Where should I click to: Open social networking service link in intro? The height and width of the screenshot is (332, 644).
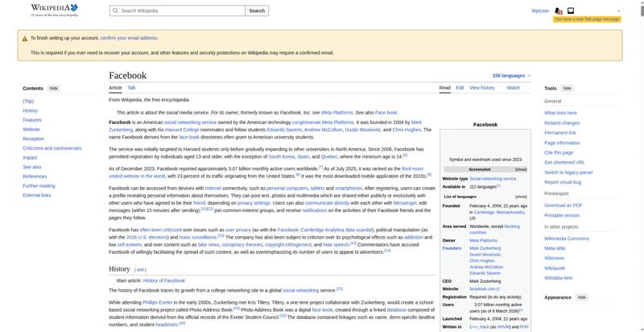(x=190, y=122)
